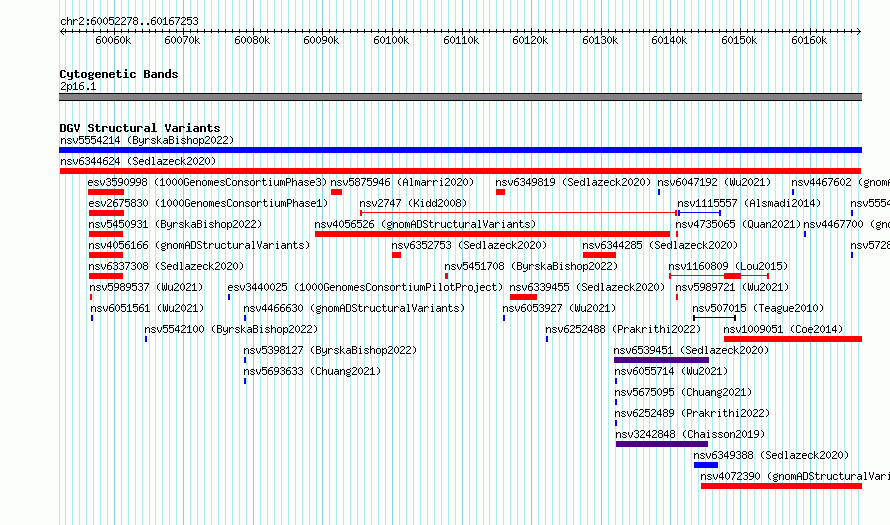Click the gray 2p16.1 cytogenetic band bar
The height and width of the screenshot is (525, 890).
click(x=460, y=97)
